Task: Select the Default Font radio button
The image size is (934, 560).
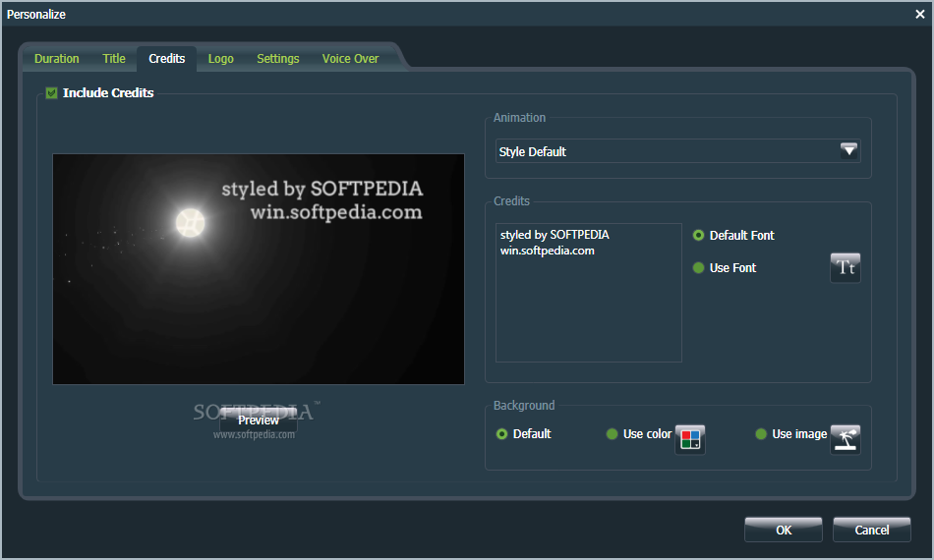Action: (698, 236)
